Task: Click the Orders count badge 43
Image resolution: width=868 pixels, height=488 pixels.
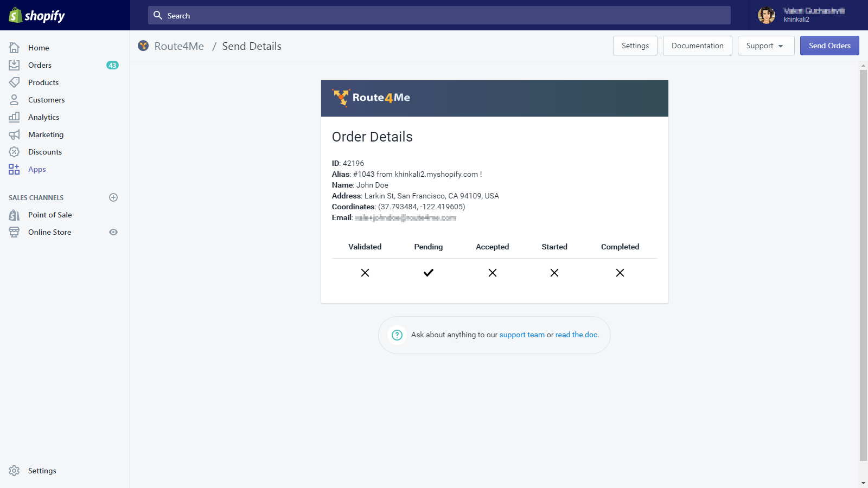Action: 112,65
